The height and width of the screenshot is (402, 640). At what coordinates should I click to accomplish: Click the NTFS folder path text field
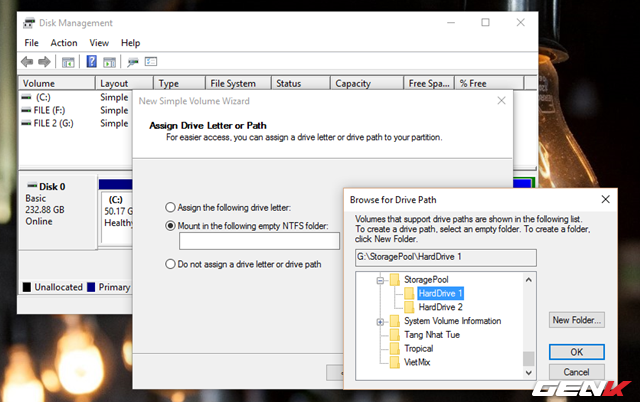coord(259,241)
